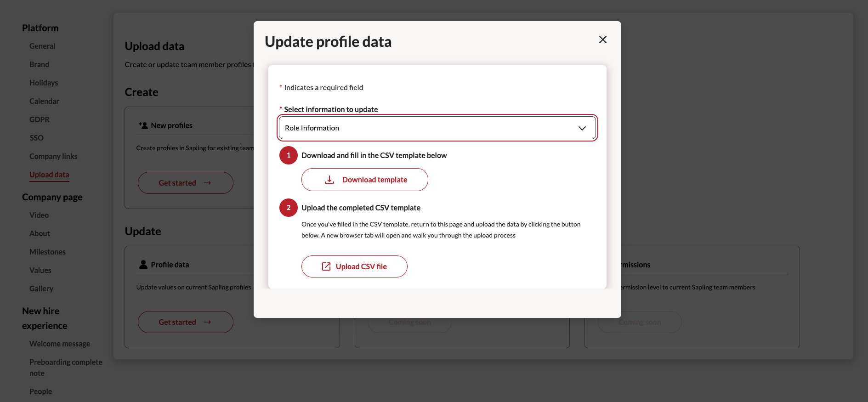Viewport: 868px width, 402px height.
Task: Click the Upload CSV file button
Action: pyautogui.click(x=354, y=266)
